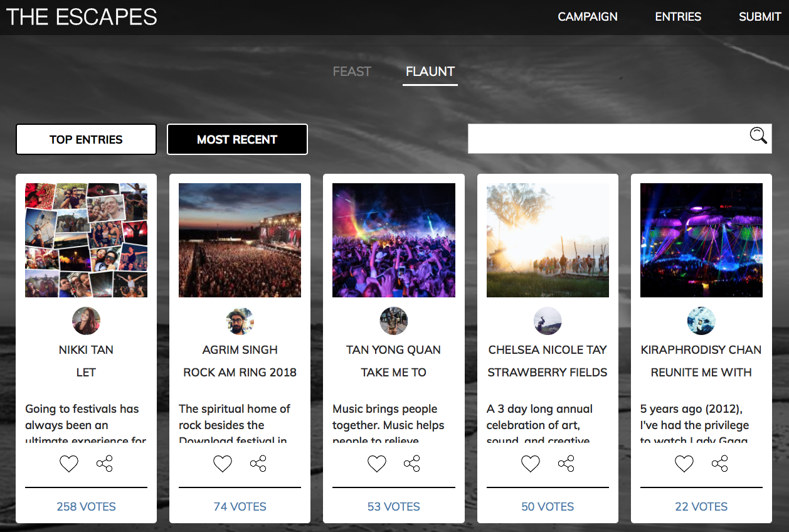Viewport: 789px width, 532px height.
Task: Click THE ESCAPES site logo
Action: coord(82,17)
